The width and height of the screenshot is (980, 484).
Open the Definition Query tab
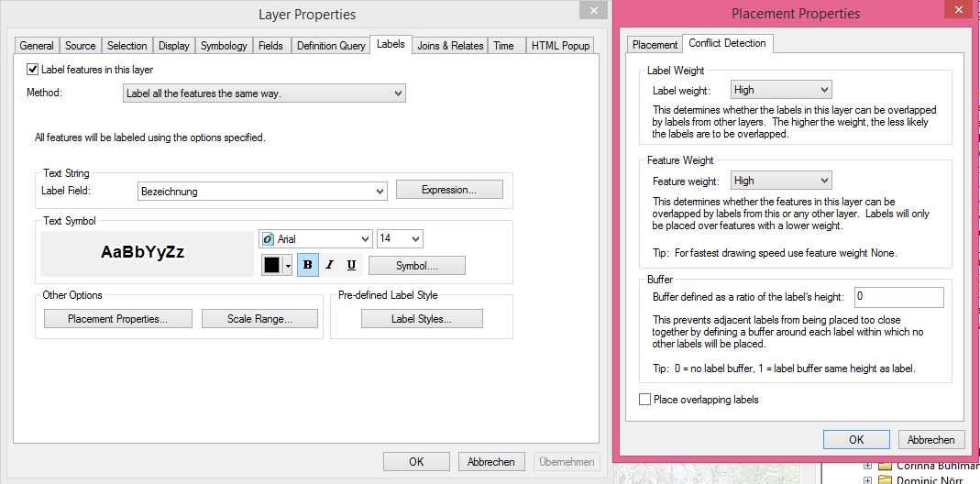331,46
